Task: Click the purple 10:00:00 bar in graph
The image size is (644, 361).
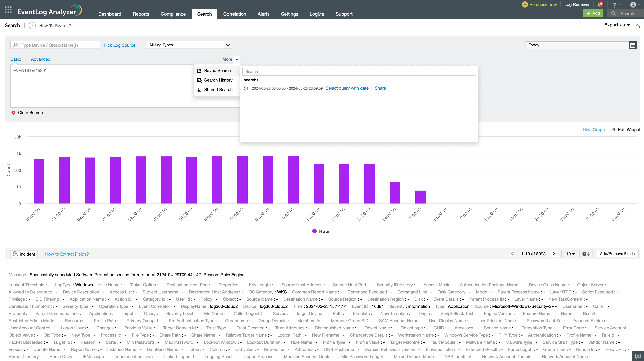Action: click(293, 180)
